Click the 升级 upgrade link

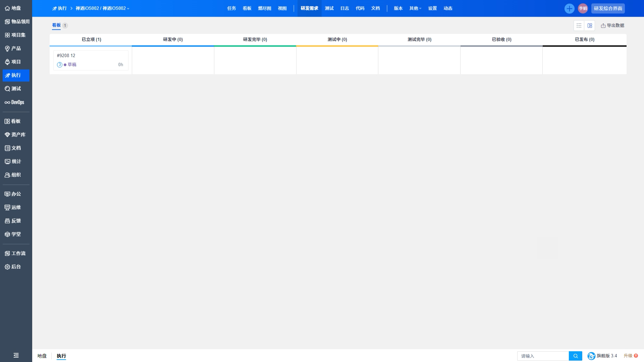point(628,356)
